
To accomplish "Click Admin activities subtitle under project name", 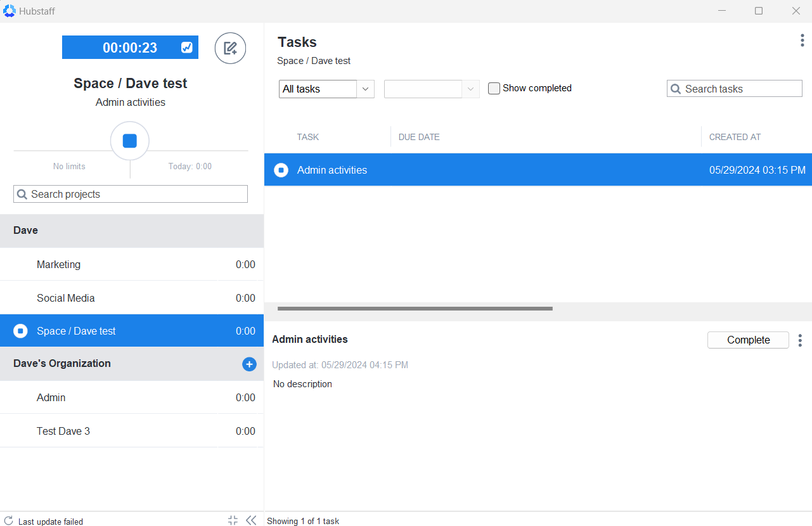I will coord(131,102).
